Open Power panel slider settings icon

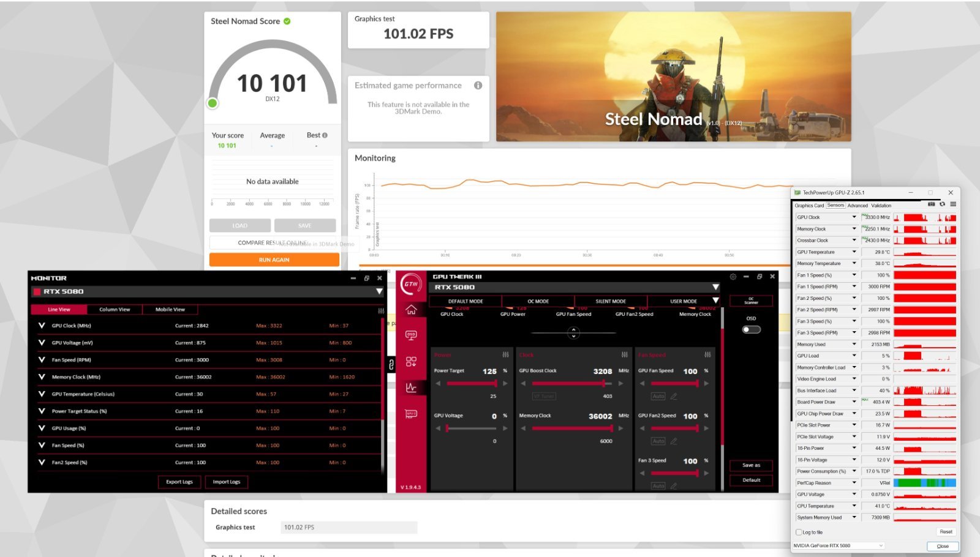coord(505,355)
